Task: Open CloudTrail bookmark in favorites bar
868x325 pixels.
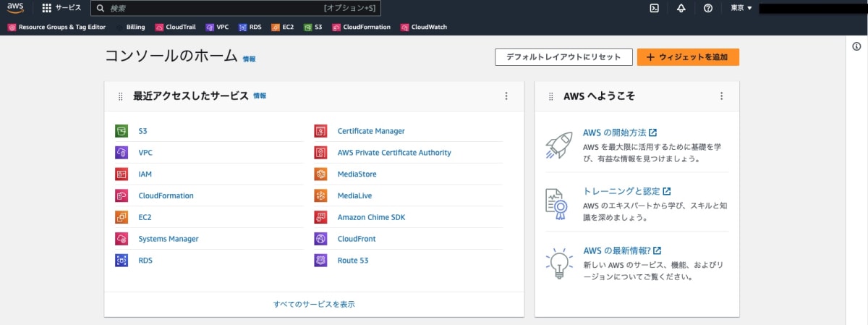Action: pyautogui.click(x=176, y=27)
